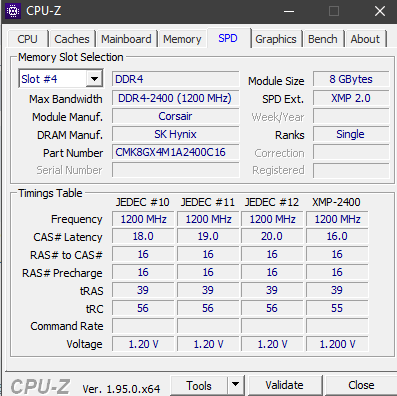Expand the Tools button dropdown arrow
The height and width of the screenshot is (396, 397).
tap(236, 385)
